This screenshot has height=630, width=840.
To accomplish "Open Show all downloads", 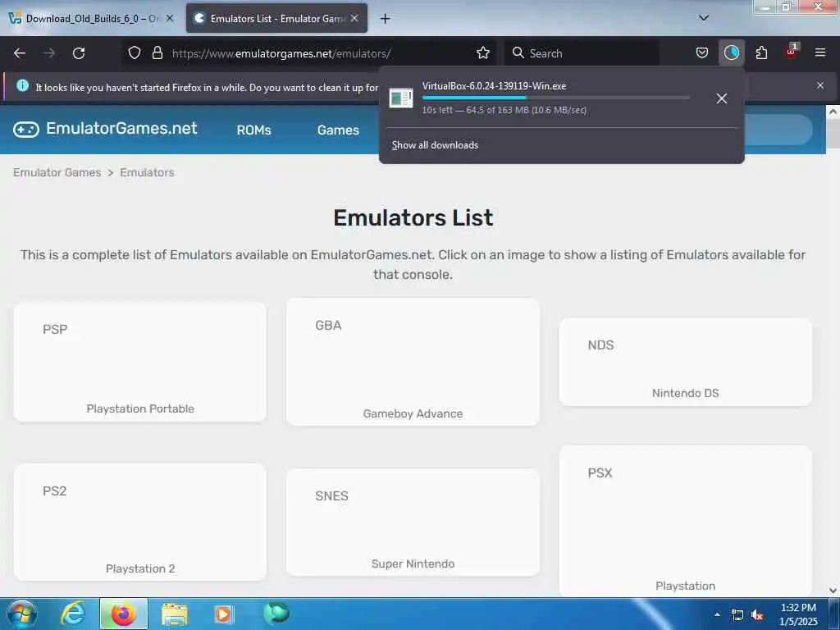I will coord(435,145).
